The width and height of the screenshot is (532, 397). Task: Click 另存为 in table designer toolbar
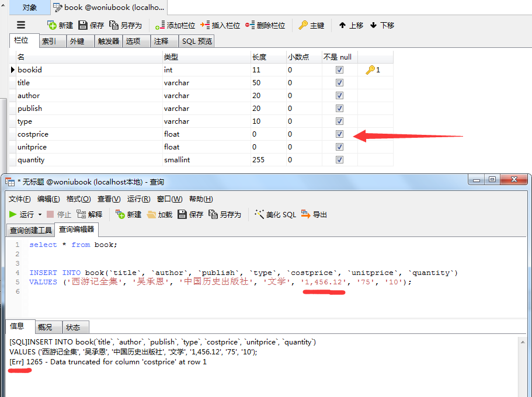[126, 25]
